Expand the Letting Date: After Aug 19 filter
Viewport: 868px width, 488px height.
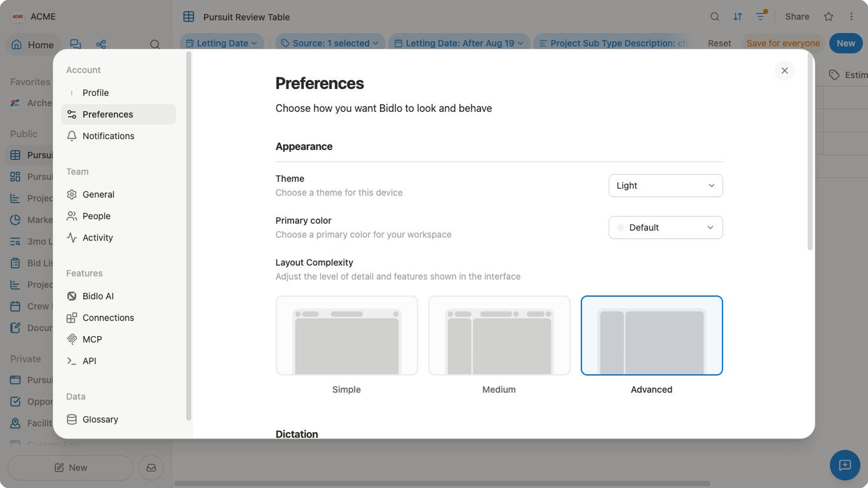click(459, 43)
